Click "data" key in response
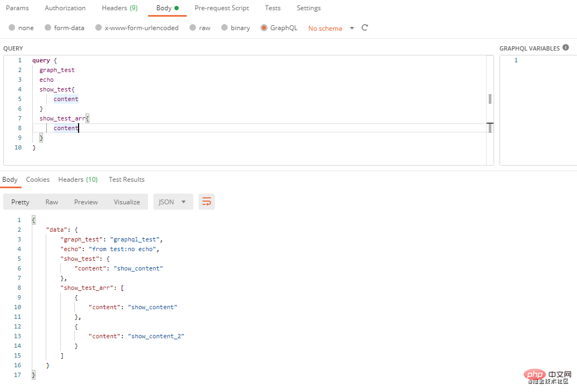This screenshot has width=577, height=392. [x=57, y=230]
